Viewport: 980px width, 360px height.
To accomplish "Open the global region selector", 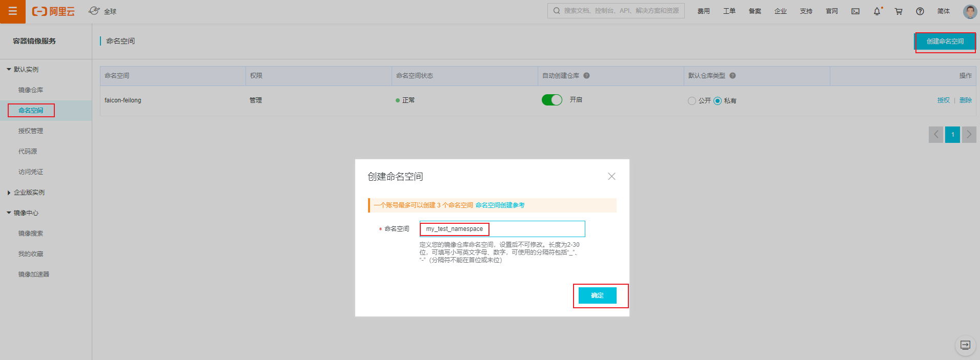I will [103, 11].
